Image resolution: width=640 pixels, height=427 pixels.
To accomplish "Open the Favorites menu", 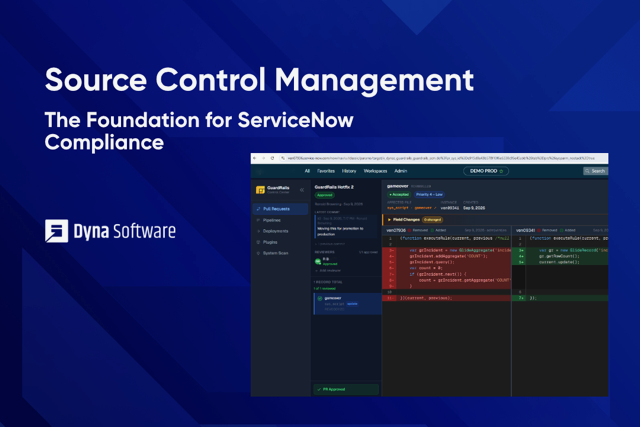I will coord(326,171).
